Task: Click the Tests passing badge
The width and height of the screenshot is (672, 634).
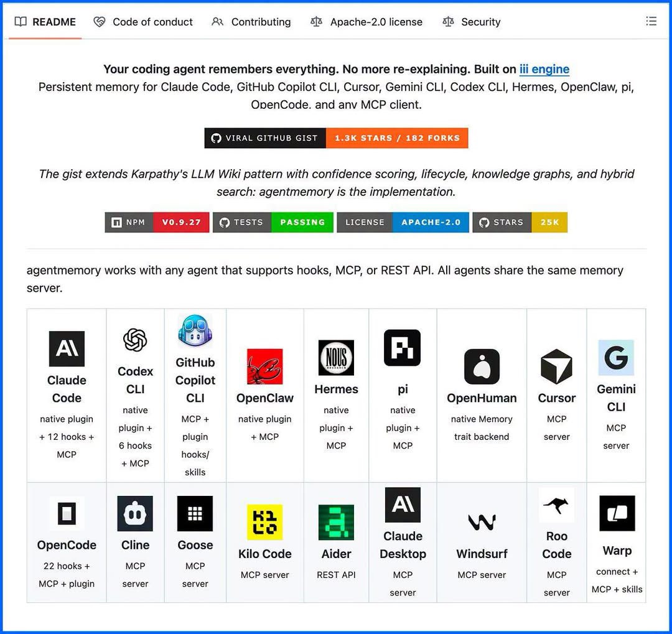Action: [x=273, y=222]
